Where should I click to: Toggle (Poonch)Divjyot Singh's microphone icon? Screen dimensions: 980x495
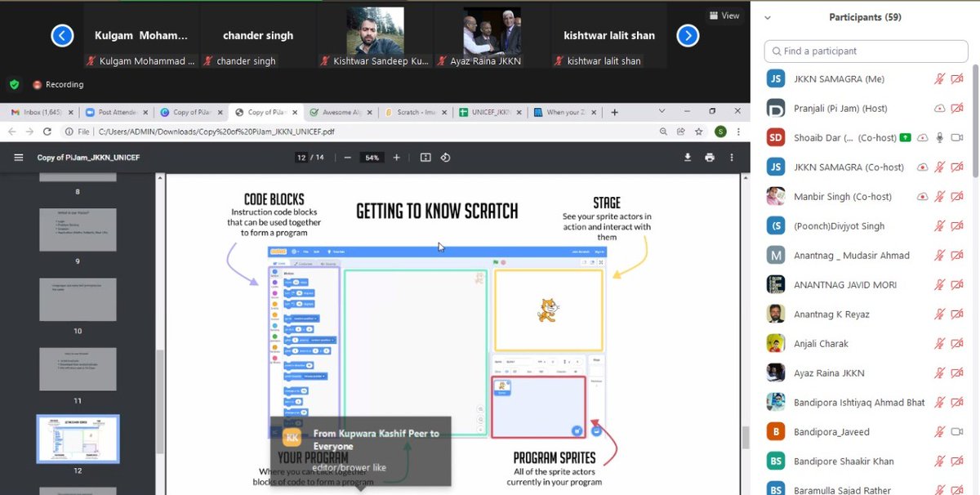click(x=940, y=225)
